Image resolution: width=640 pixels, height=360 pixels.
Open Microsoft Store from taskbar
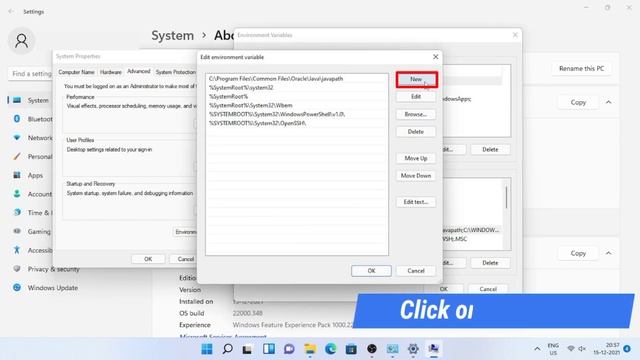pyautogui.click(x=351, y=349)
